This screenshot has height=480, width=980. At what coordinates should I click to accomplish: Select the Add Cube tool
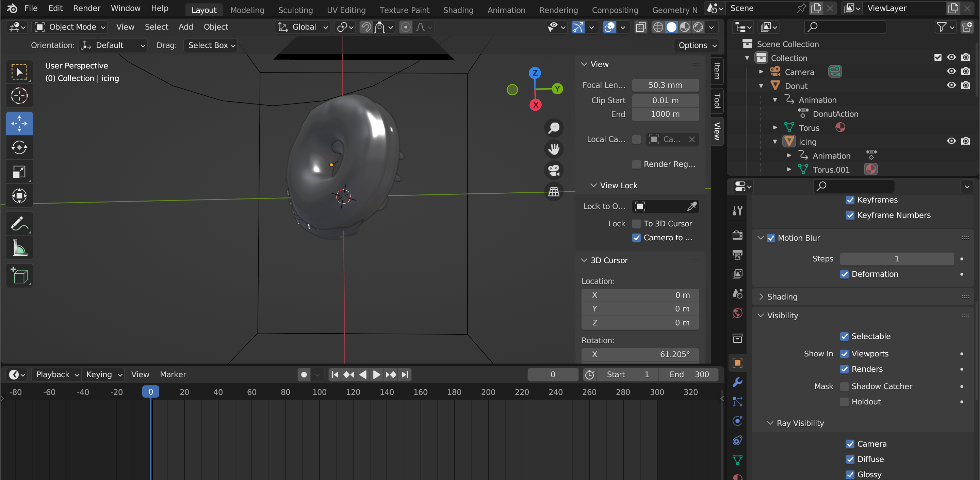[x=19, y=275]
